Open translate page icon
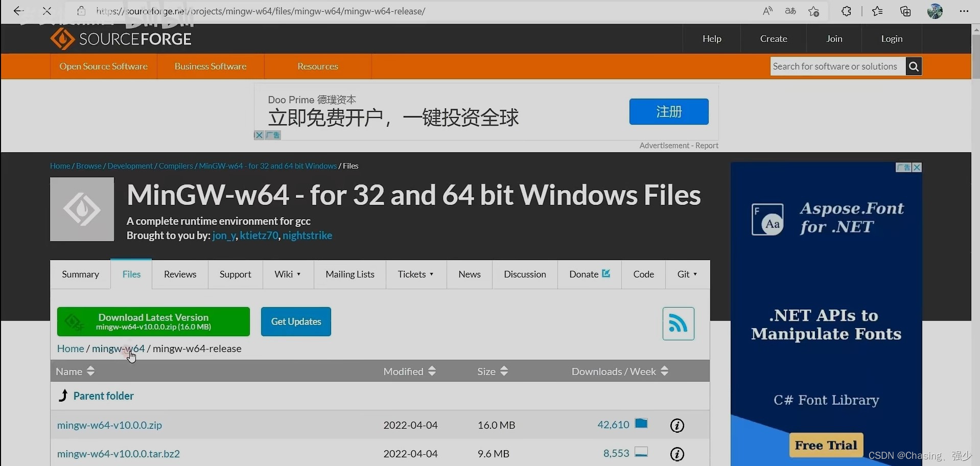The height and width of the screenshot is (466, 980). [790, 11]
